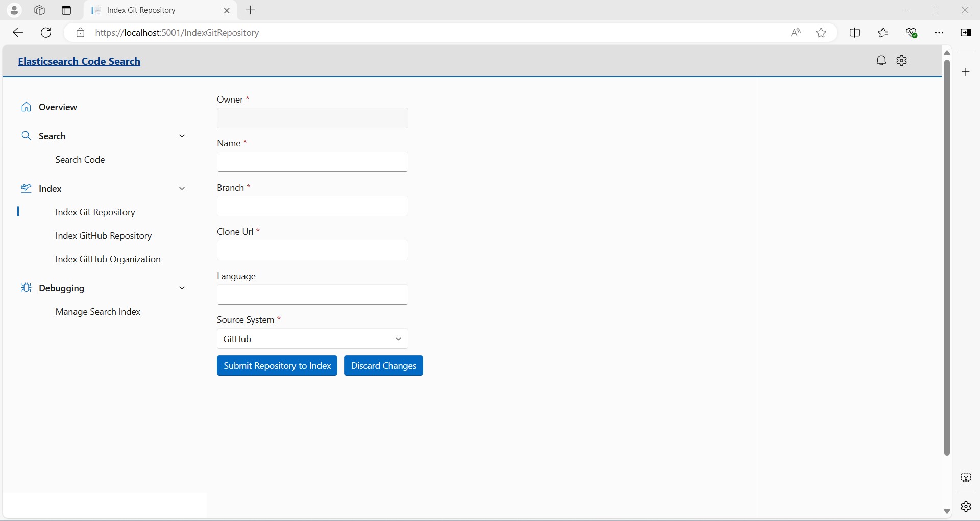
Task: Select Index Git Repository nav item
Action: tap(95, 212)
